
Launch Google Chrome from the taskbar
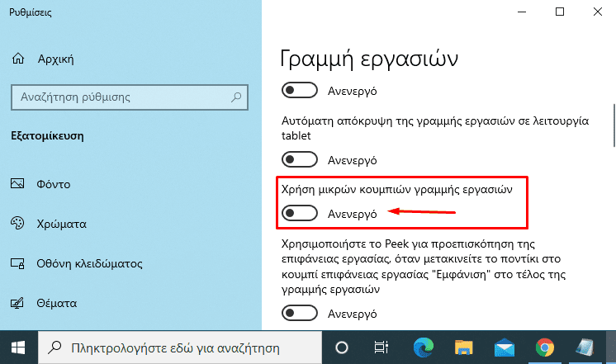click(545, 347)
